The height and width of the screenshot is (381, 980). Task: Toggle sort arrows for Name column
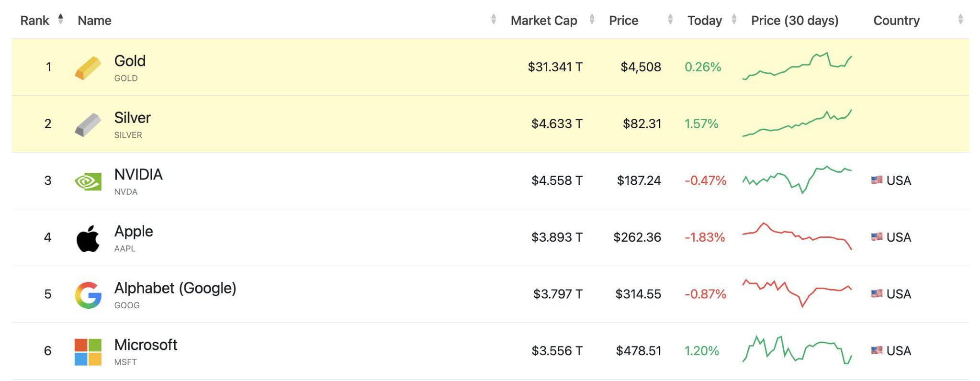tap(494, 20)
